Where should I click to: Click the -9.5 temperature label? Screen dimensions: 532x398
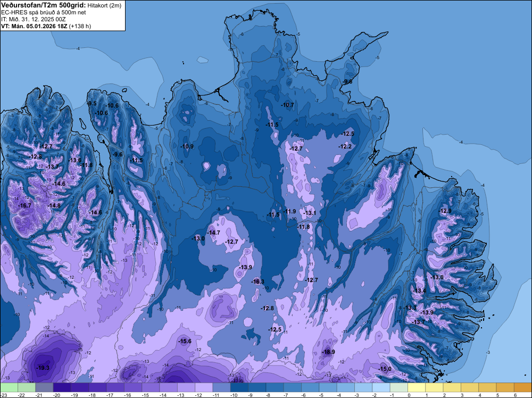pos(92,103)
